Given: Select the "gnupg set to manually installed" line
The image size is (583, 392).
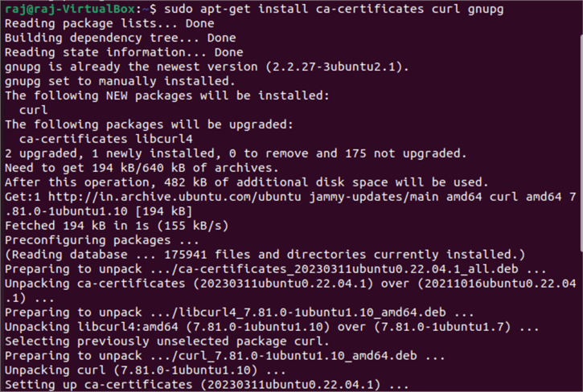Looking at the screenshot, I should tap(119, 81).
